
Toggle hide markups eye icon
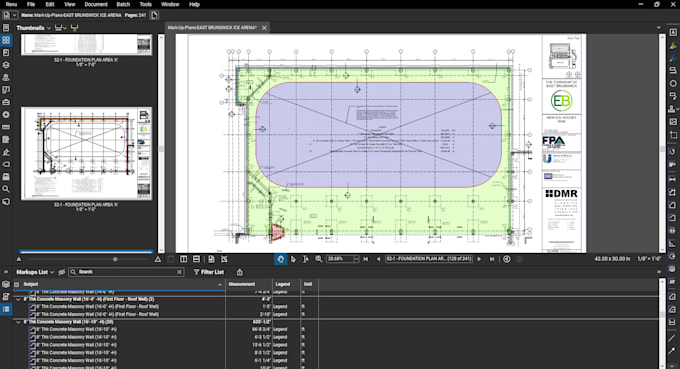[62, 272]
